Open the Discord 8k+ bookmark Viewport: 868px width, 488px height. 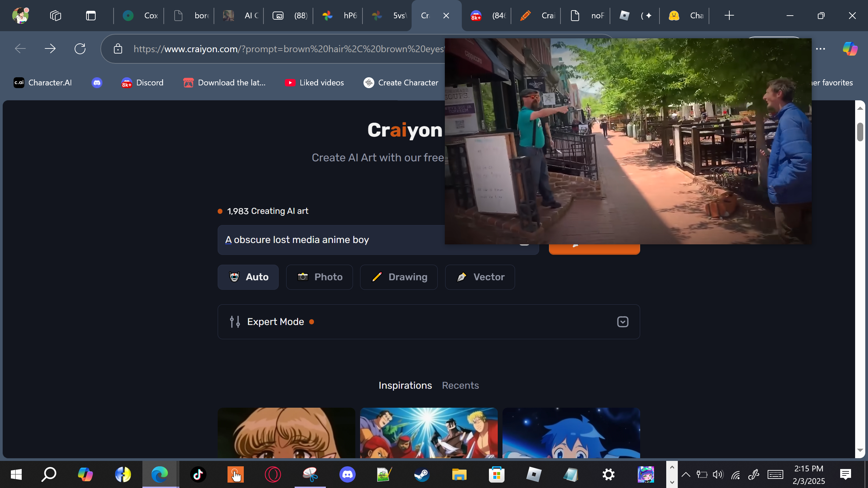pyautogui.click(x=142, y=83)
